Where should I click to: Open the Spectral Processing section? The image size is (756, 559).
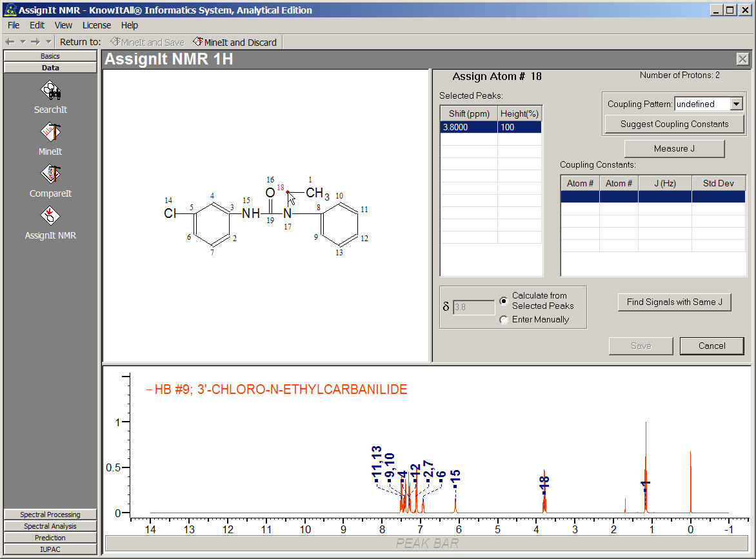(50, 515)
